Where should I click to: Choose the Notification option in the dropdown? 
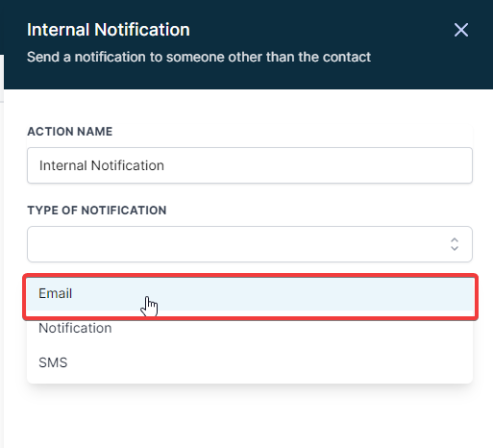tap(250, 328)
